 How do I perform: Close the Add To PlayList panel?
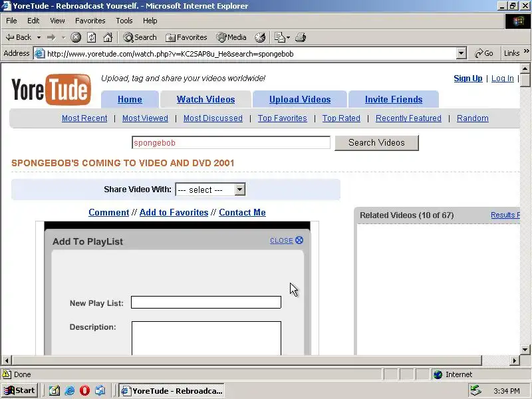coord(287,240)
